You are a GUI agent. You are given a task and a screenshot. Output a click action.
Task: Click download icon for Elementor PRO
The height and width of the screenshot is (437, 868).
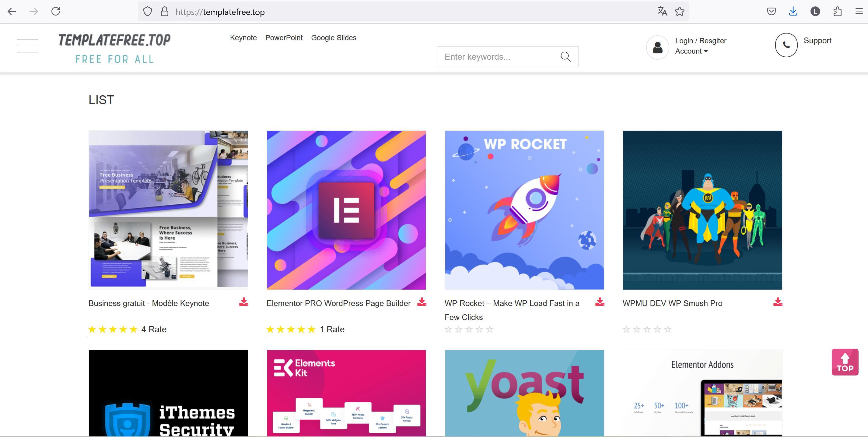422,302
